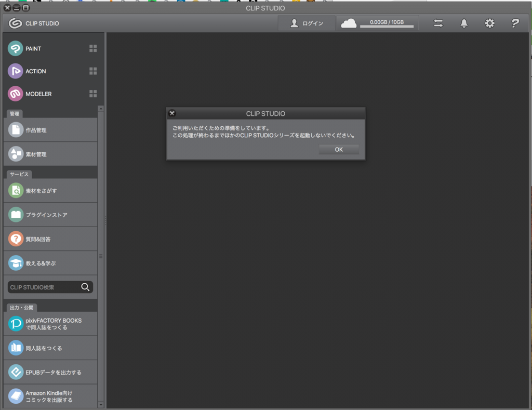Open 質問&回答 Q&A page
Viewport: 532px width, 410px height.
coord(50,239)
